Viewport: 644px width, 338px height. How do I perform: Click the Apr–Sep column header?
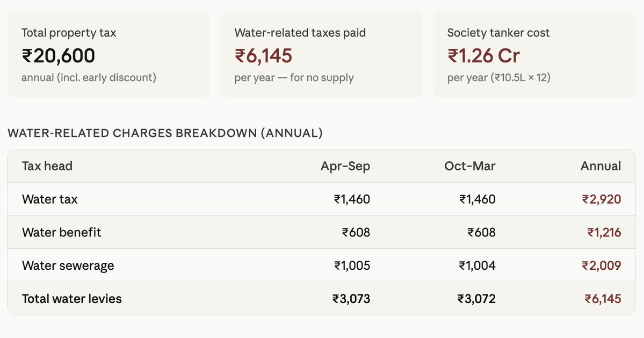tap(345, 166)
